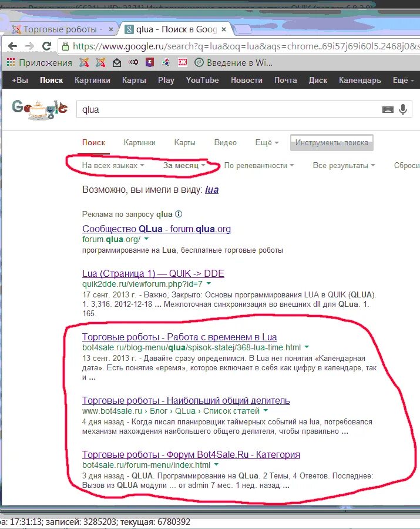Select Карты in the black Google bar
Image resolution: width=420 pixels, height=529 pixels.
(134, 81)
